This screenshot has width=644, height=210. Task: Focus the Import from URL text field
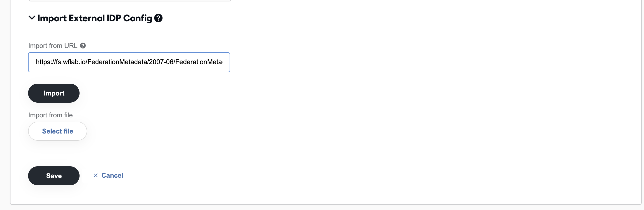pyautogui.click(x=129, y=62)
